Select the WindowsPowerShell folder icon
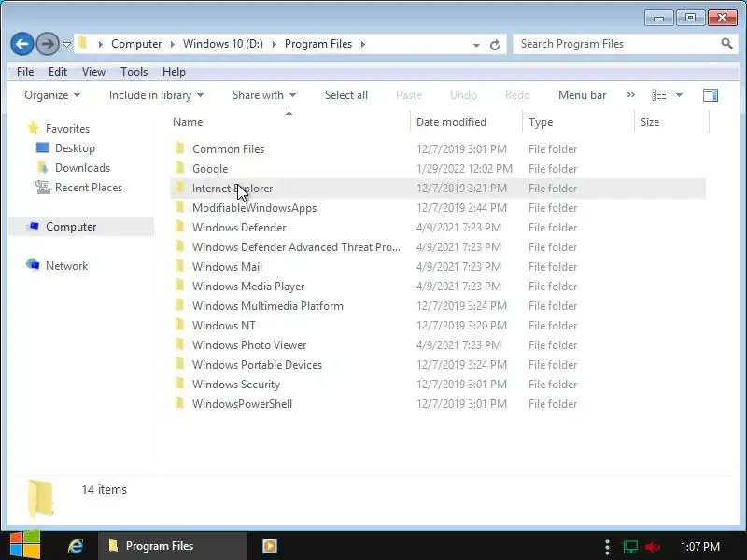The image size is (747, 560). point(179,403)
